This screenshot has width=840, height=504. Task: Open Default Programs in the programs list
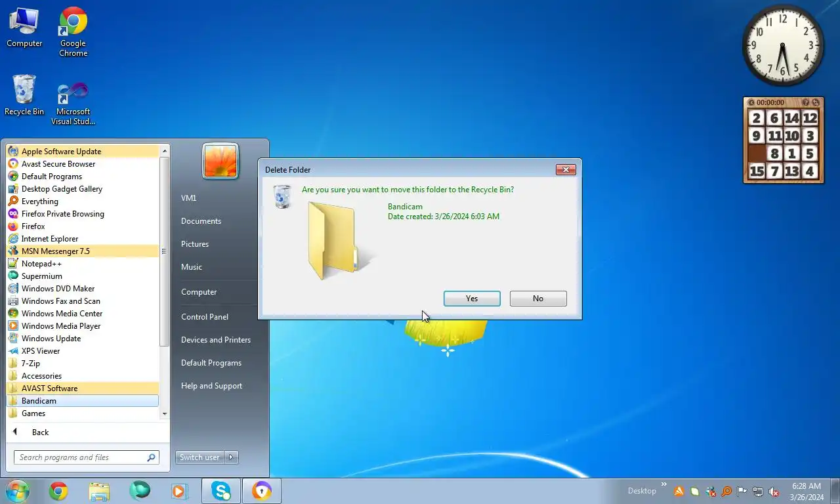tap(83, 177)
